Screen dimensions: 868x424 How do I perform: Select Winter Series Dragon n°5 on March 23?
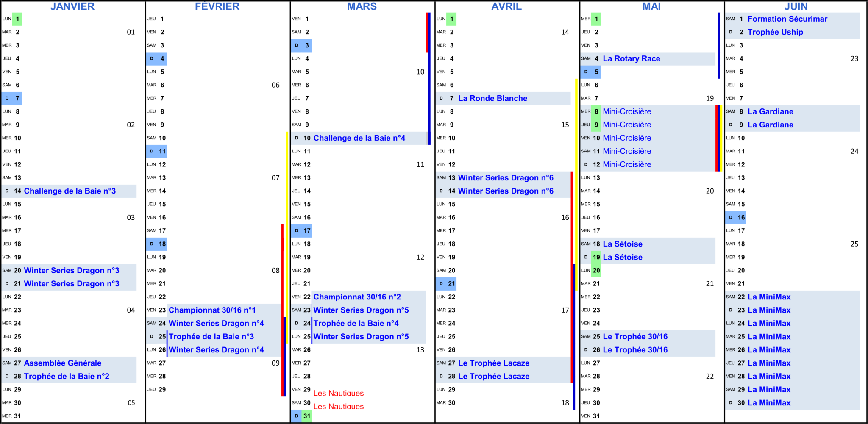(361, 310)
